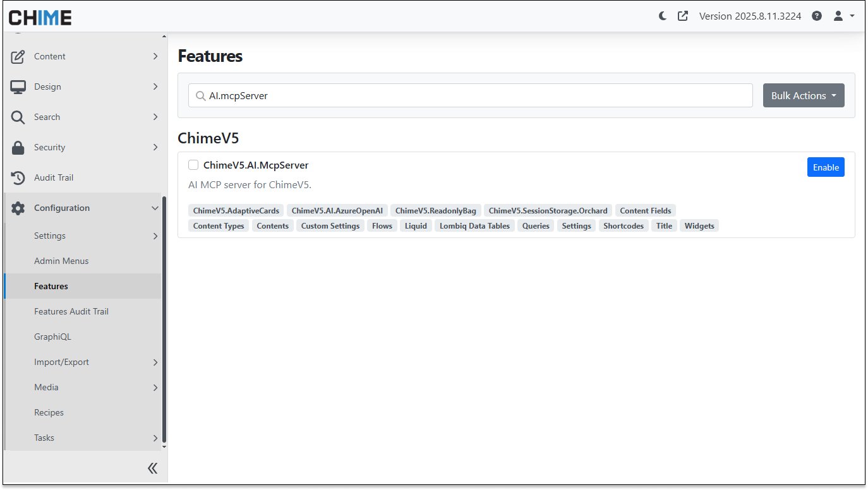The height and width of the screenshot is (490, 868).
Task: Enable the ChimeV5.AI.McpServer feature
Action: [826, 167]
